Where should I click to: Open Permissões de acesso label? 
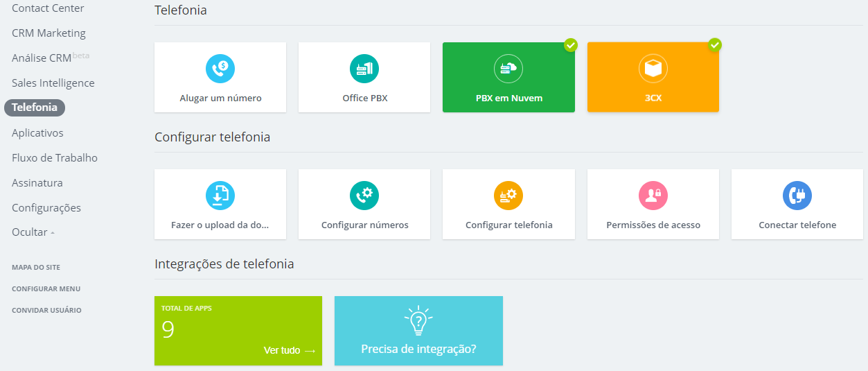(653, 225)
